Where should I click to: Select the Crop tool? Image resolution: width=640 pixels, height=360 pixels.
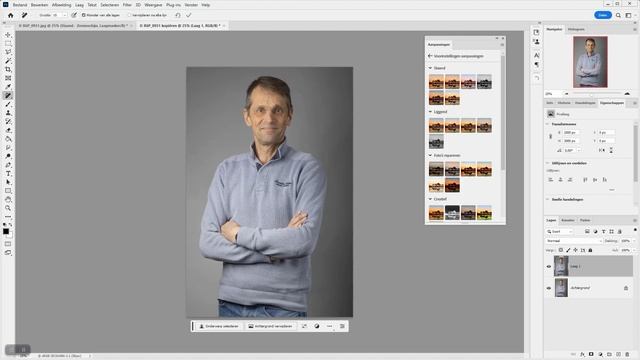(x=8, y=69)
